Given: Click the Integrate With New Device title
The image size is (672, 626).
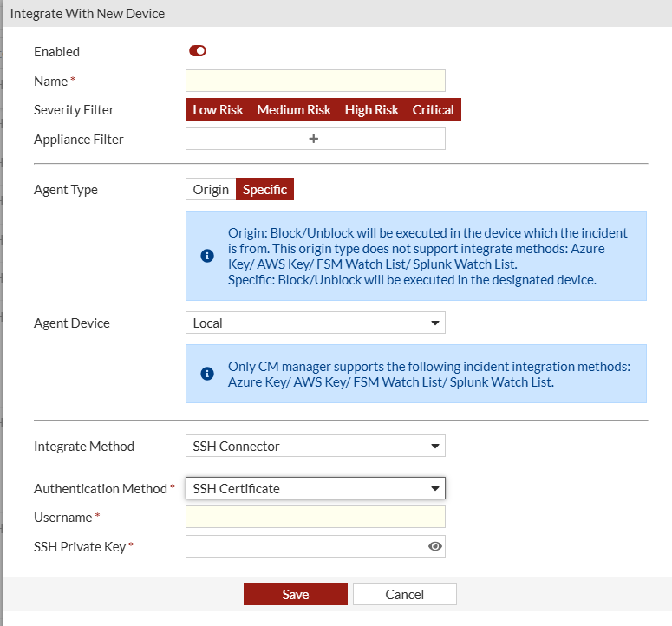Looking at the screenshot, I should pyautogui.click(x=88, y=14).
